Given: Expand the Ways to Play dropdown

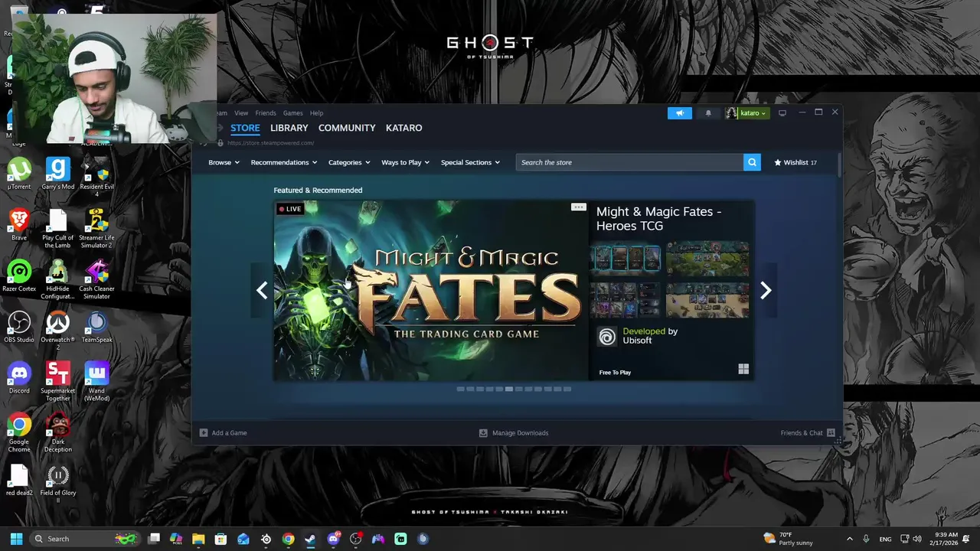Looking at the screenshot, I should (405, 162).
